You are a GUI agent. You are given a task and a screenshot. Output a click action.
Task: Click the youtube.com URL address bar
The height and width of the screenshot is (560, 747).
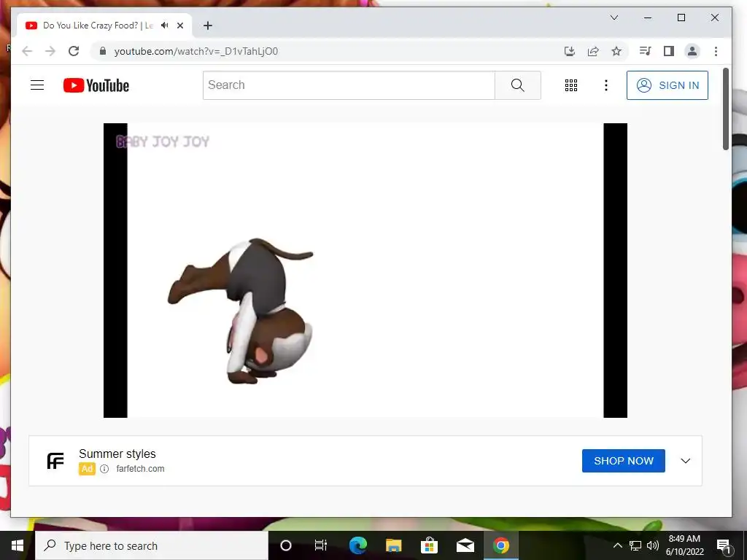tap(196, 52)
